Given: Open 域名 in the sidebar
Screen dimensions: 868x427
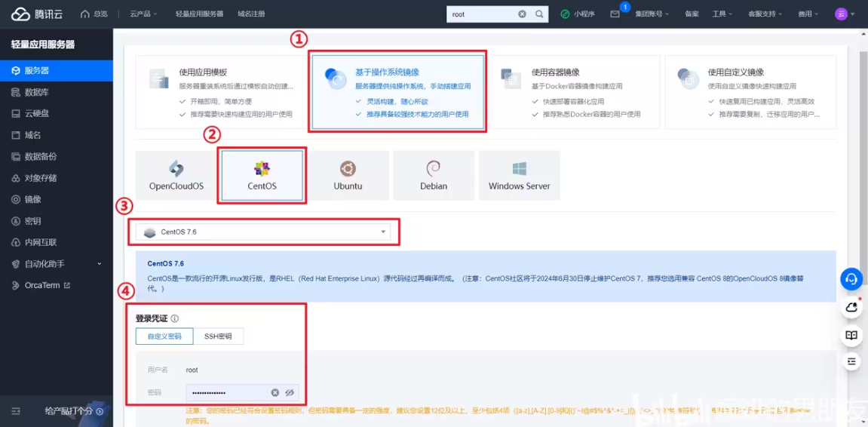Looking at the screenshot, I should (57, 135).
